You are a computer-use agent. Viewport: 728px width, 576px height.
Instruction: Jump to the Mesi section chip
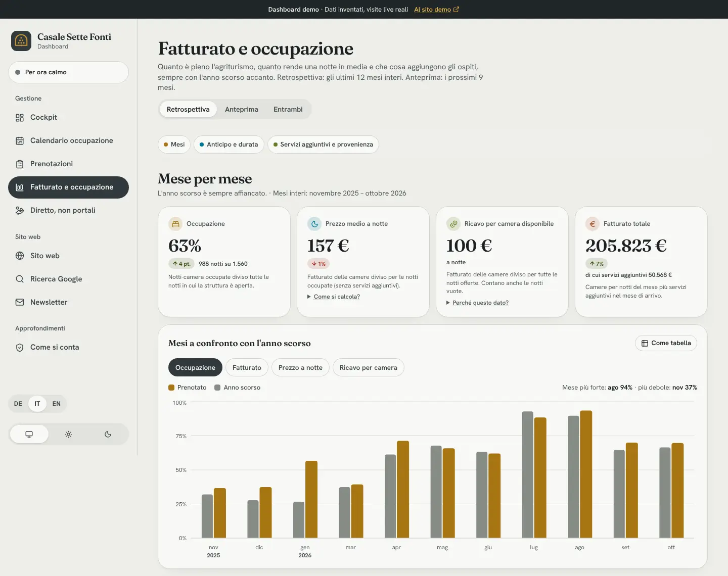(174, 145)
